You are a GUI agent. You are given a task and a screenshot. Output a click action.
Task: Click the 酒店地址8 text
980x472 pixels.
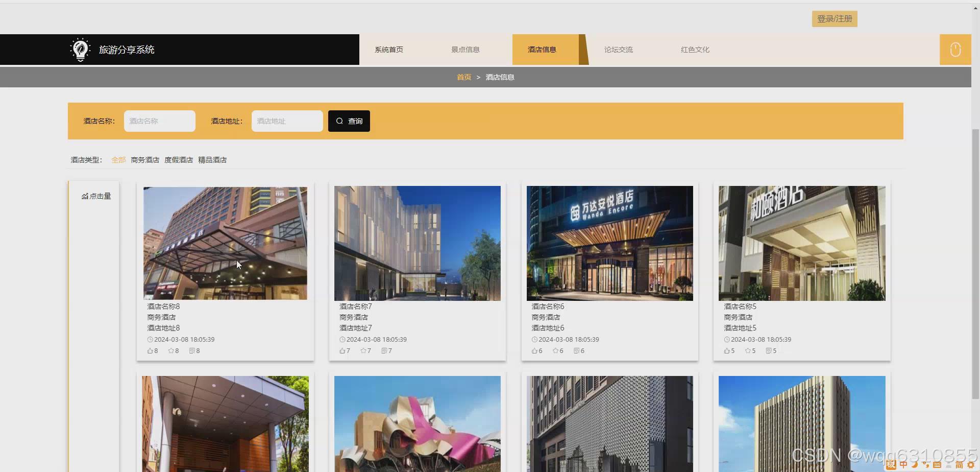163,328
